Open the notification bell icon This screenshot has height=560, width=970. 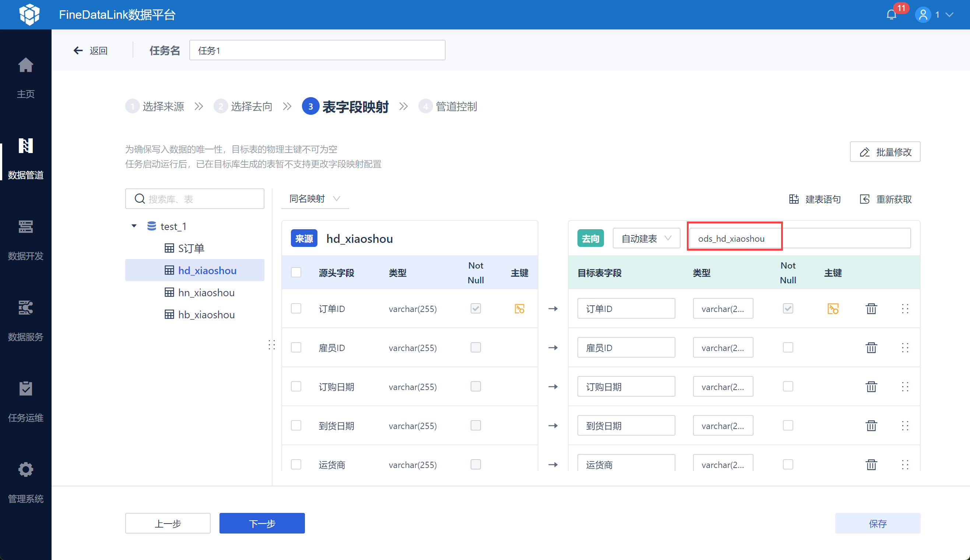tap(891, 15)
